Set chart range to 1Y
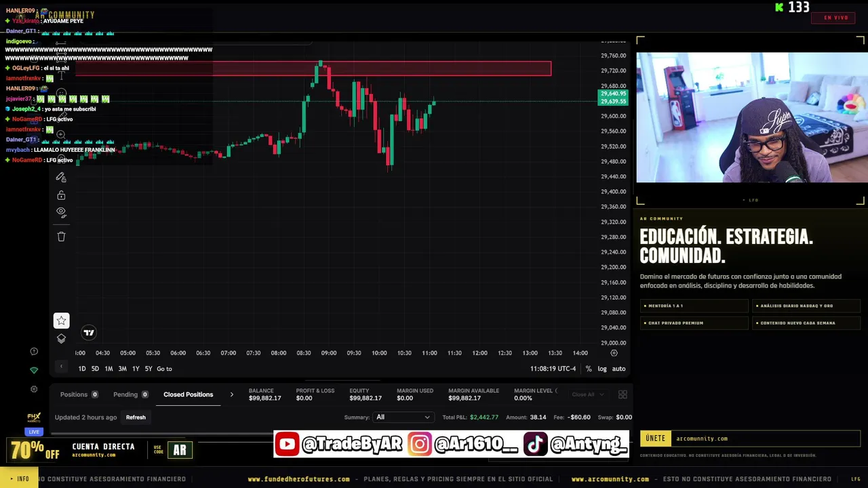868x488 pixels. [136, 369]
